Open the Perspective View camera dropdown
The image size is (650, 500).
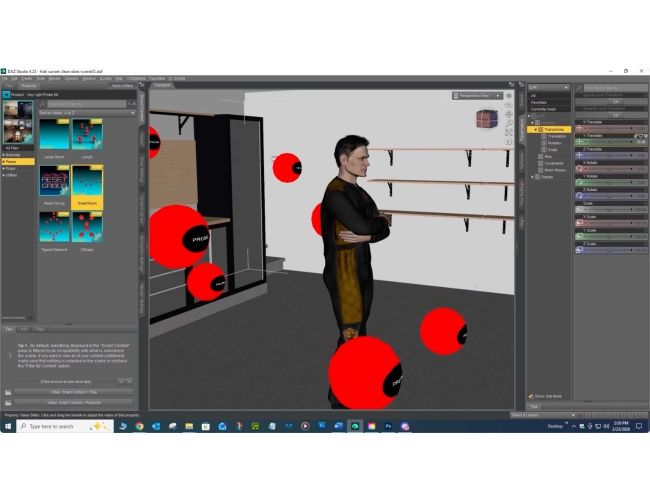[477, 96]
